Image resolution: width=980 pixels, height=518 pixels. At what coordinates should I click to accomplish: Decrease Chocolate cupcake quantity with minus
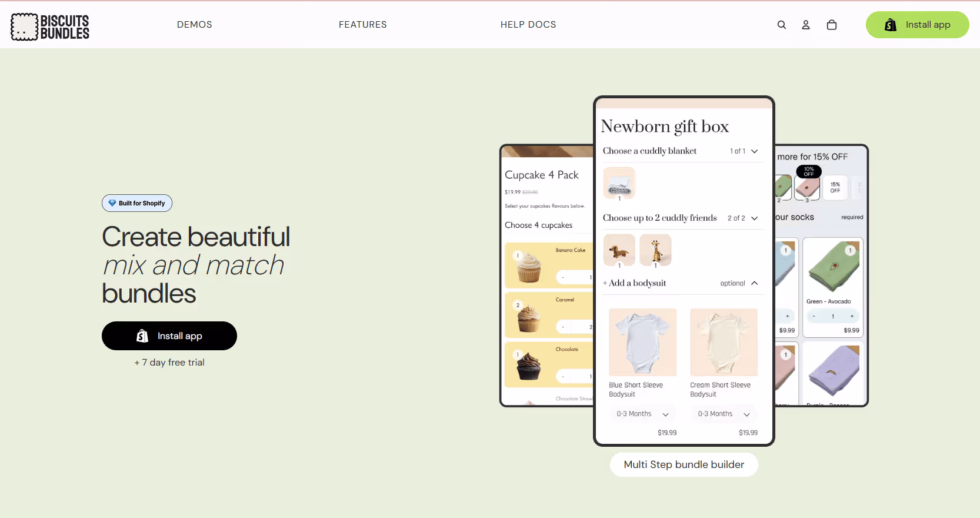point(563,376)
